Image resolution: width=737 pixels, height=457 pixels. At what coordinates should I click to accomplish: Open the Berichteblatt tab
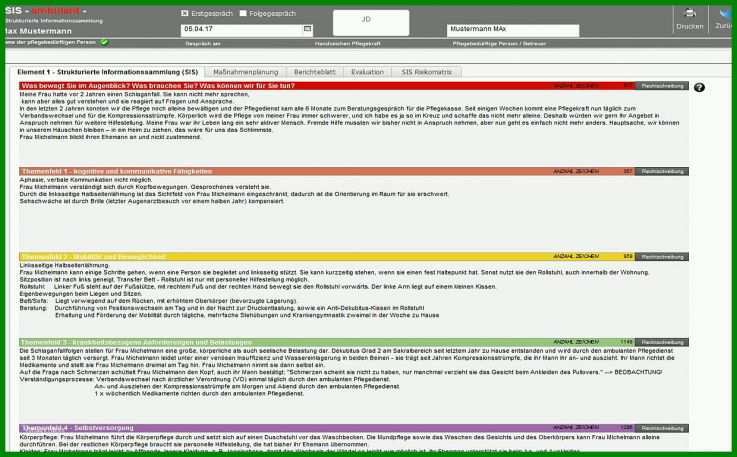click(314, 72)
